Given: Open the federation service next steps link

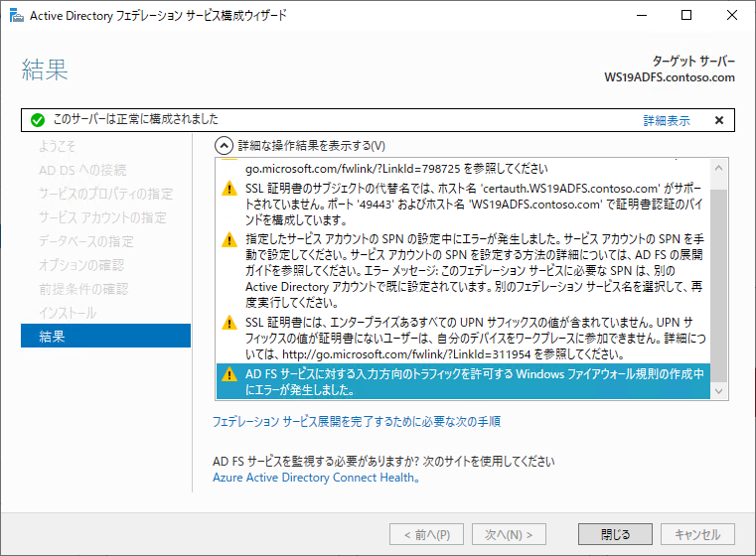Looking at the screenshot, I should coord(357,422).
